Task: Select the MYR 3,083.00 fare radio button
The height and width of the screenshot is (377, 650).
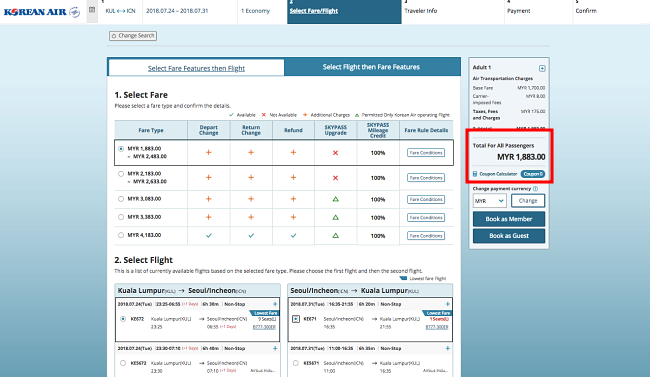Action: [121, 199]
